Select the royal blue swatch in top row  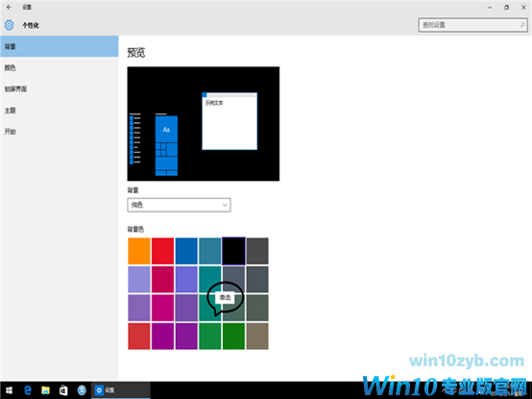tap(186, 251)
